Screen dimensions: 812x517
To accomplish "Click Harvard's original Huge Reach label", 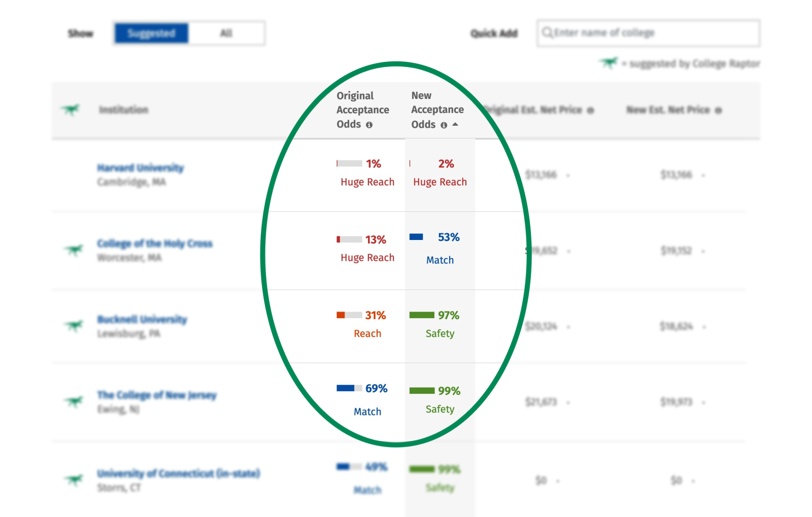I will tap(367, 182).
